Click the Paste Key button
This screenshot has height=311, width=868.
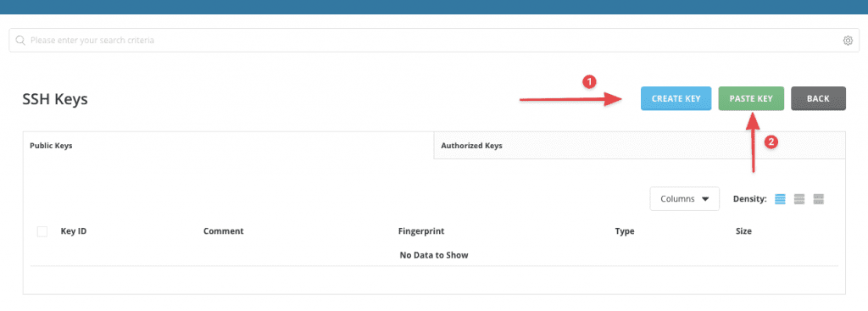(x=751, y=98)
